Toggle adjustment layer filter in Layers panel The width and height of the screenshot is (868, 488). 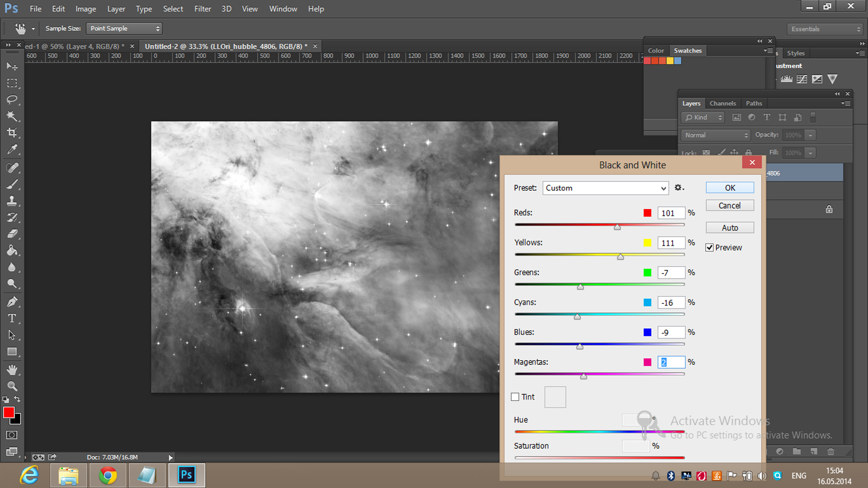[x=752, y=117]
